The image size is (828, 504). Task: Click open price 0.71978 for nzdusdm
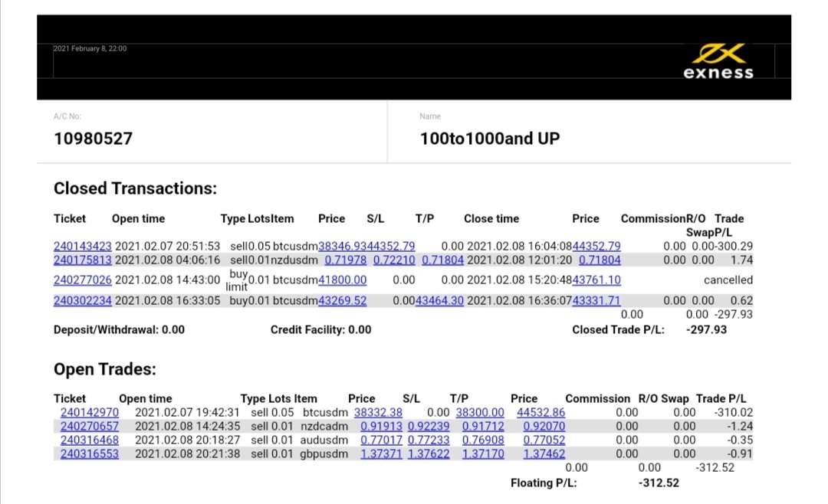coord(345,260)
